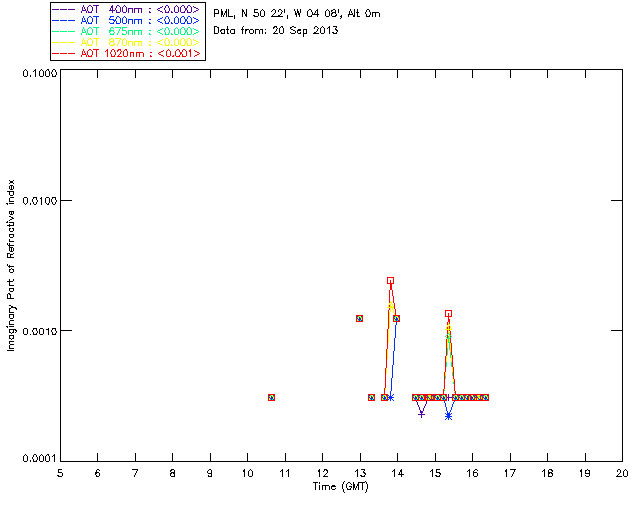Click the 0.0010 y-axis tick label
640x512 pixels.
point(40,331)
